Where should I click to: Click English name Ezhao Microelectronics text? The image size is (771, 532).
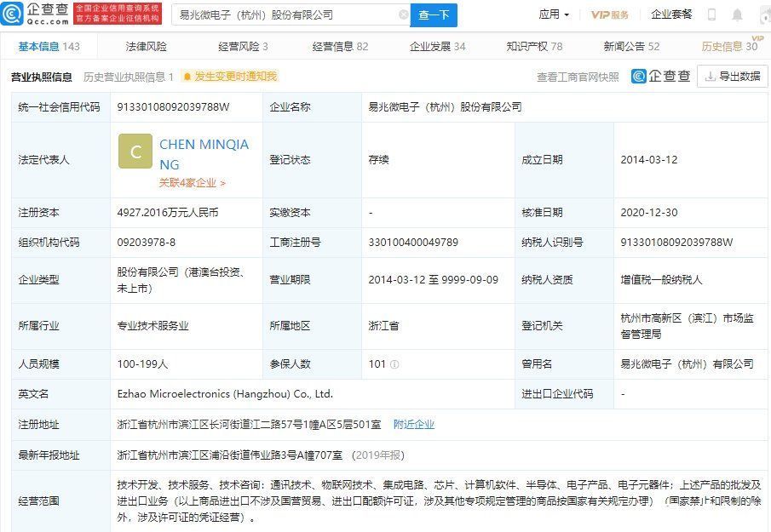click(225, 394)
